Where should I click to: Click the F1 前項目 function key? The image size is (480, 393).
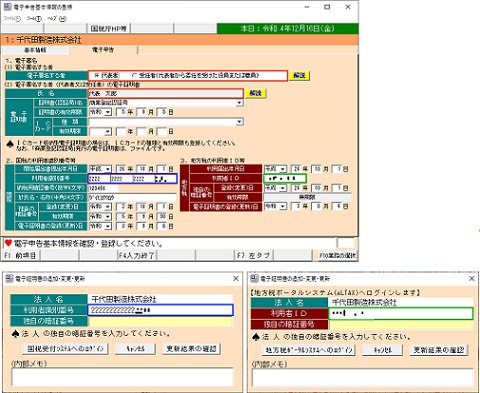coord(21,256)
